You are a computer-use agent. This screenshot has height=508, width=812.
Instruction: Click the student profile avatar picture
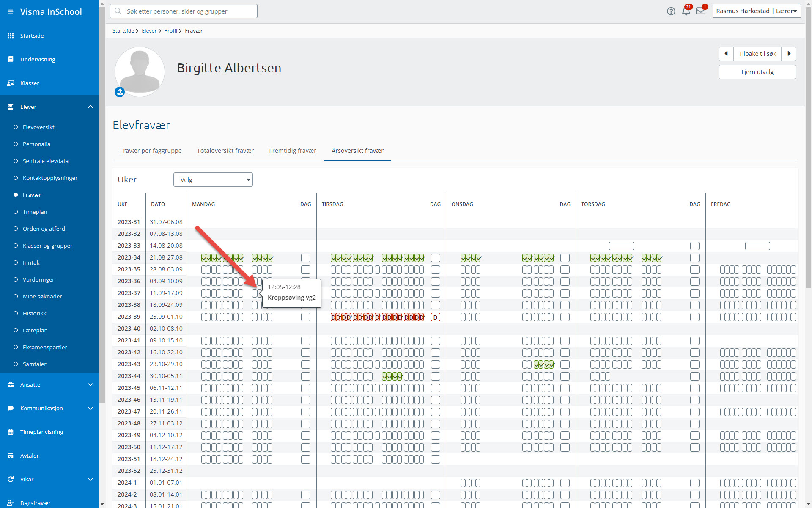click(x=140, y=72)
